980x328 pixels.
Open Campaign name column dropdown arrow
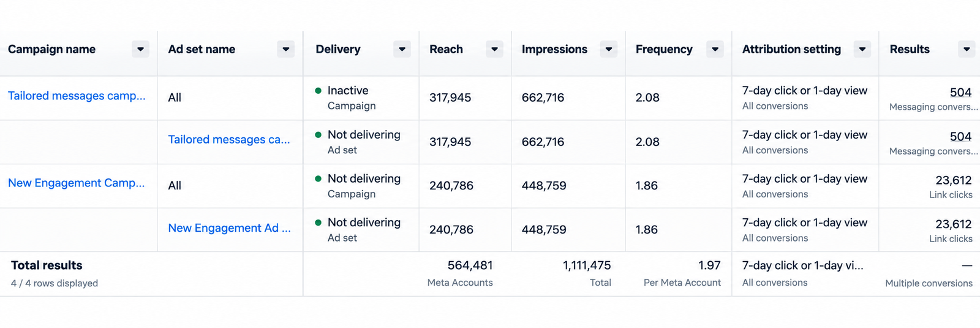point(140,49)
